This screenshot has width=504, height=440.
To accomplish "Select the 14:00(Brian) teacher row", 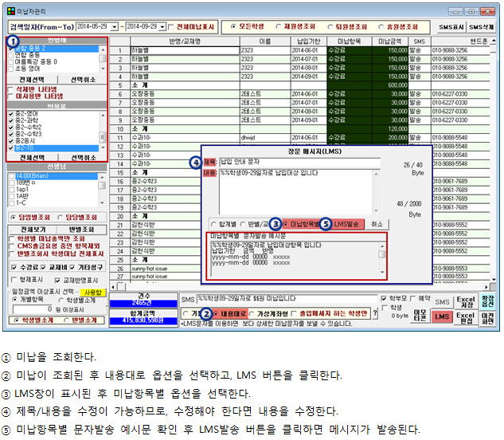I will pyautogui.click(x=53, y=175).
